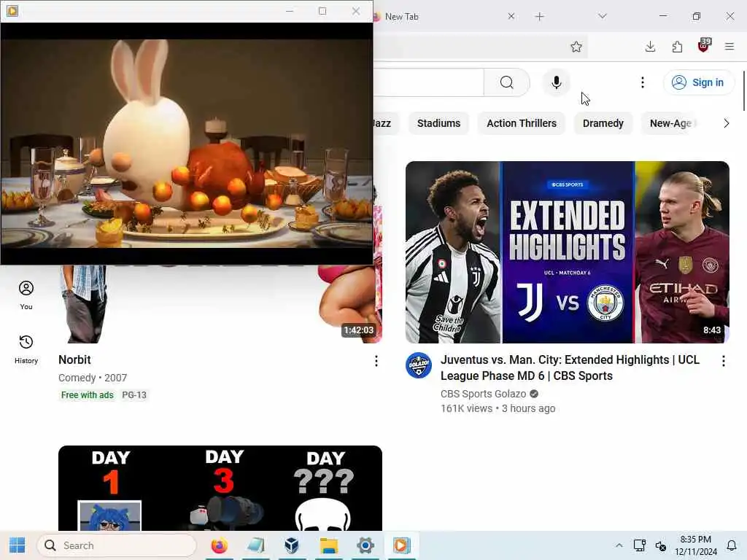The image size is (747, 560).
Task: Open Firefox hamburger application menu
Action: (729, 47)
